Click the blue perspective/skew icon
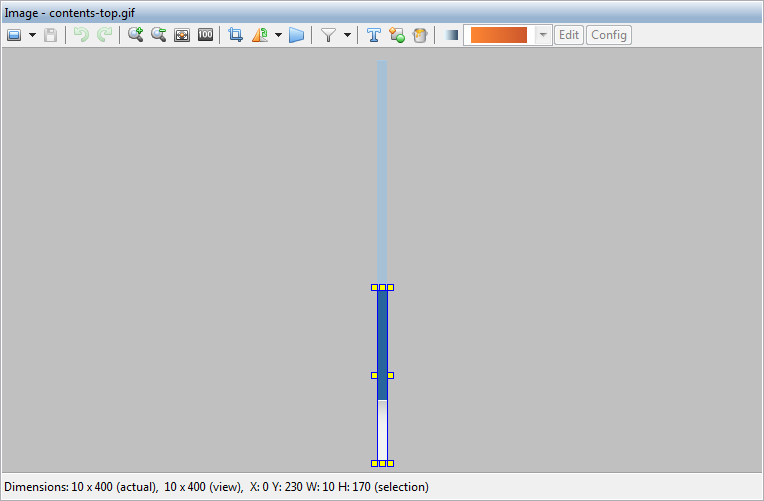This screenshot has height=501, width=764. tap(296, 35)
